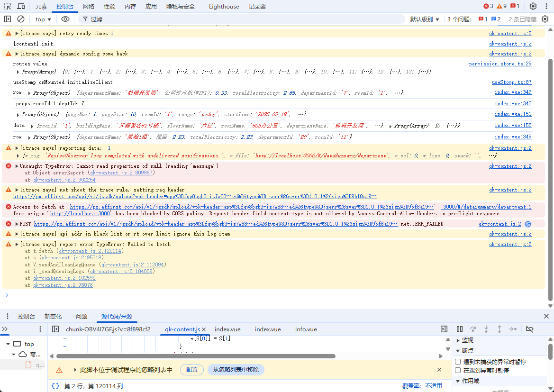Toggle the debugger sidebar panel icon

point(444,329)
